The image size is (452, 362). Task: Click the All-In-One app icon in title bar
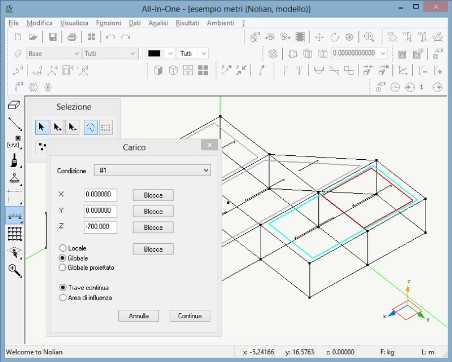(x=10, y=9)
